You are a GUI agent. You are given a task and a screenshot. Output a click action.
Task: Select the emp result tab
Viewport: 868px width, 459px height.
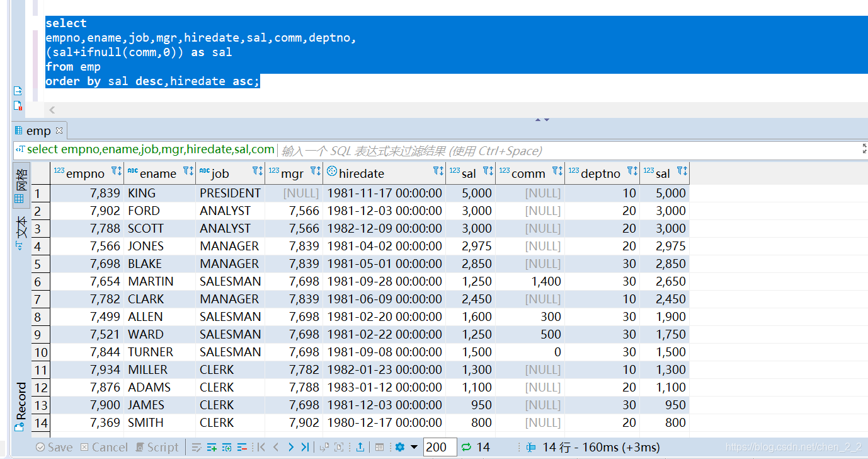38,131
